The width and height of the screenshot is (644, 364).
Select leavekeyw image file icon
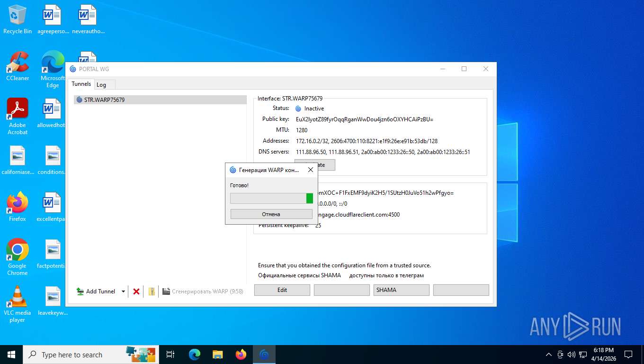[x=53, y=301]
